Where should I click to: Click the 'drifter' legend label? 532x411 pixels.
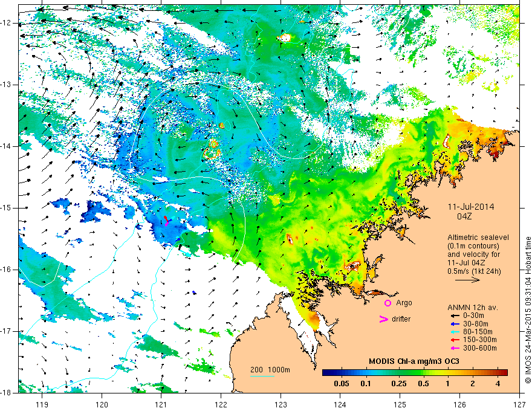401,319
